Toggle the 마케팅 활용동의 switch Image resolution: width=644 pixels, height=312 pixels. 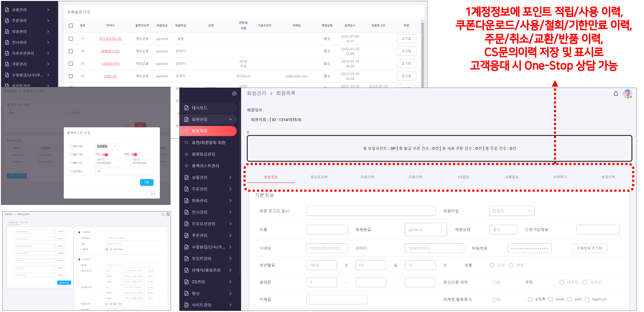pyautogui.click(x=496, y=299)
